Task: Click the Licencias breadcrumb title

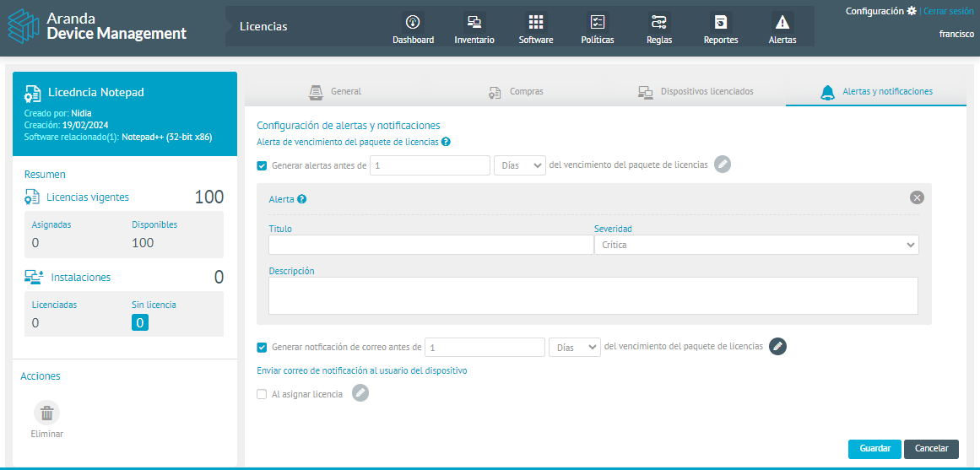Action: point(263,26)
